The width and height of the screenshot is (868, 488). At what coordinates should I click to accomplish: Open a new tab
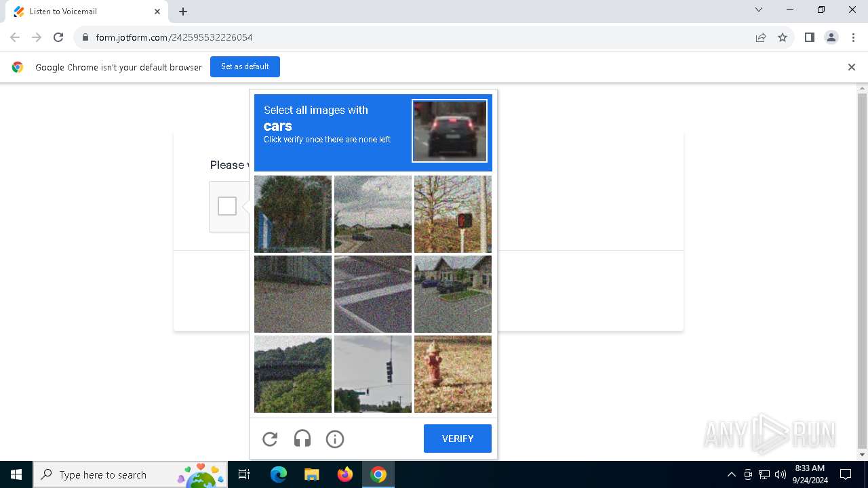[183, 12]
